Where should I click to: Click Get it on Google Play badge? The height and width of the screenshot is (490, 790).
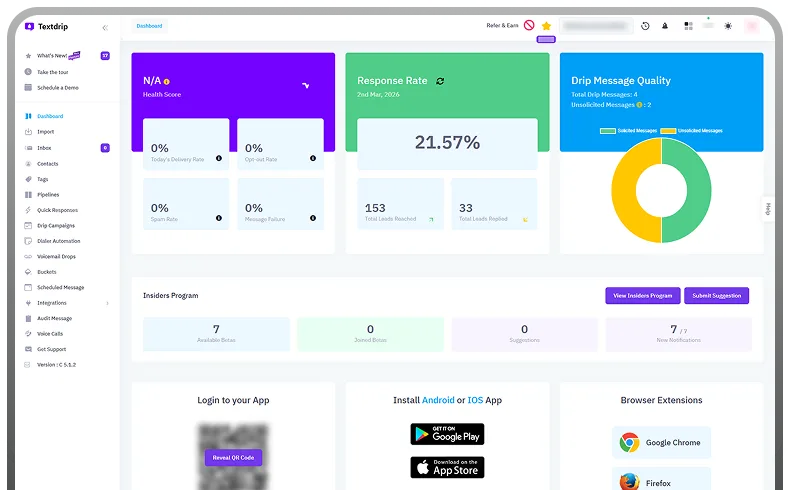pyautogui.click(x=447, y=434)
